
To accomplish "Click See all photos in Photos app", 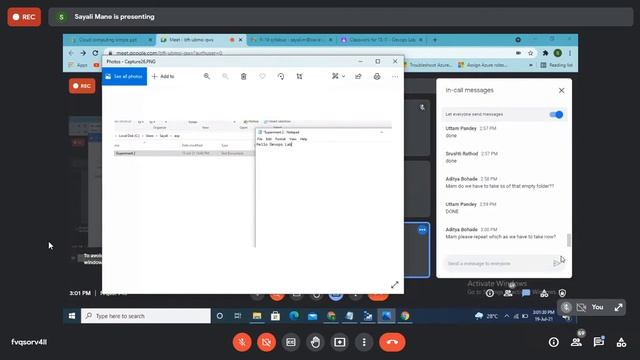I will click(x=124, y=76).
